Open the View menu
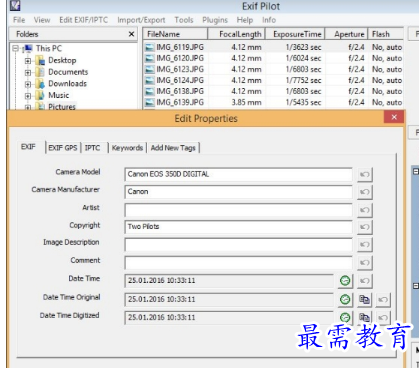The height and width of the screenshot is (368, 419). point(42,20)
